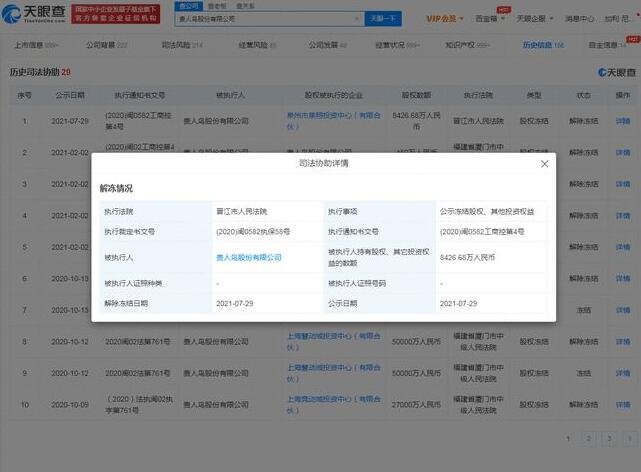The height and width of the screenshot is (472, 641).
Task: Click row 10 status 解除冻结
Action: pos(583,405)
